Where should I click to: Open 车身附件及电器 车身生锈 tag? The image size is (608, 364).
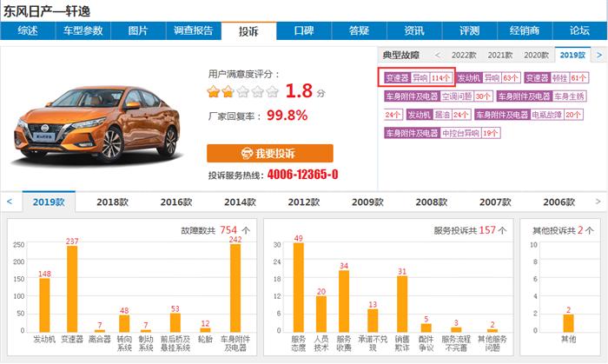[x=541, y=96]
